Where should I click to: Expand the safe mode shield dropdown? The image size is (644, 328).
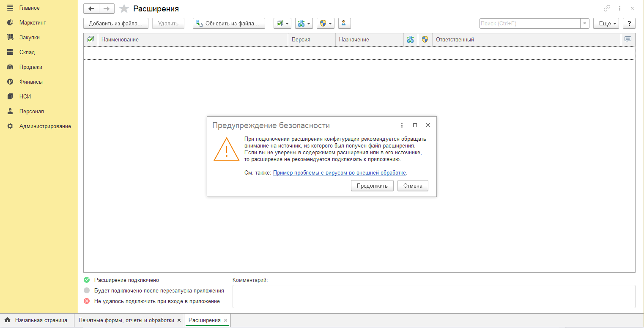point(325,24)
